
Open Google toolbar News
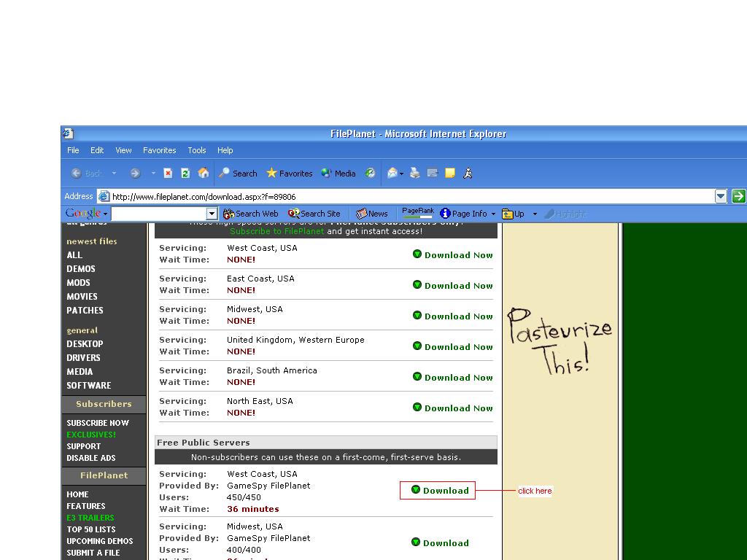371,214
